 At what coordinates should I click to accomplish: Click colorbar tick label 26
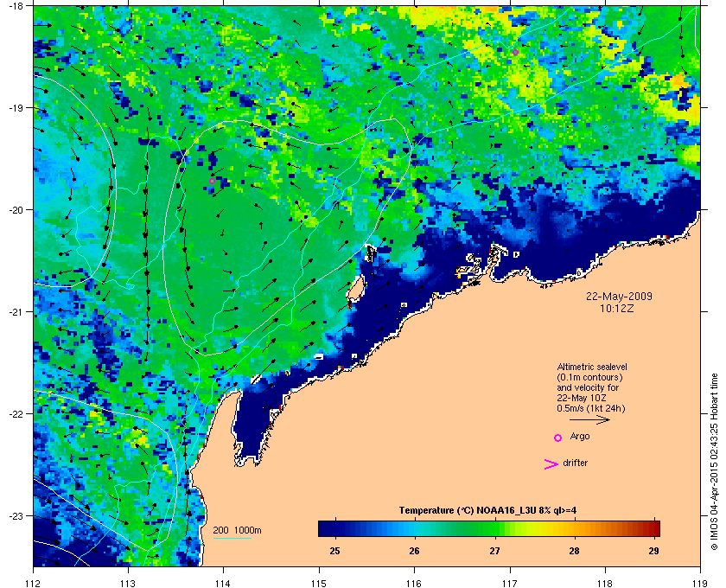point(414,551)
